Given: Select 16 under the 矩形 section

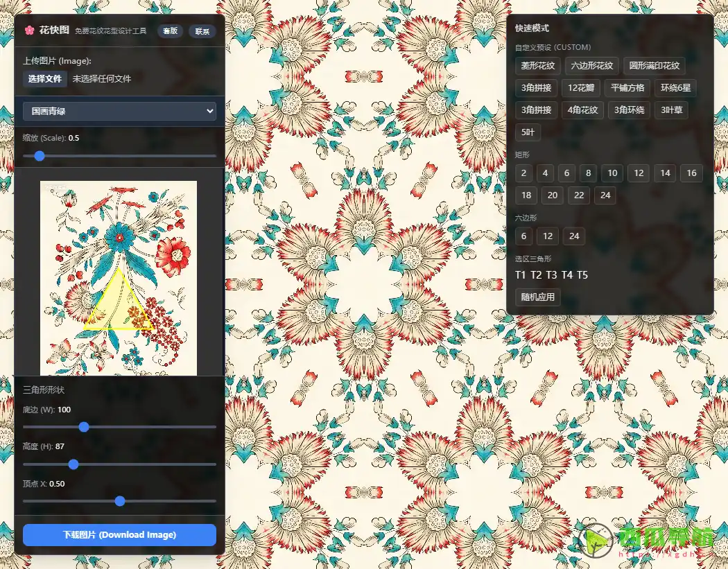Looking at the screenshot, I should pyautogui.click(x=691, y=173).
